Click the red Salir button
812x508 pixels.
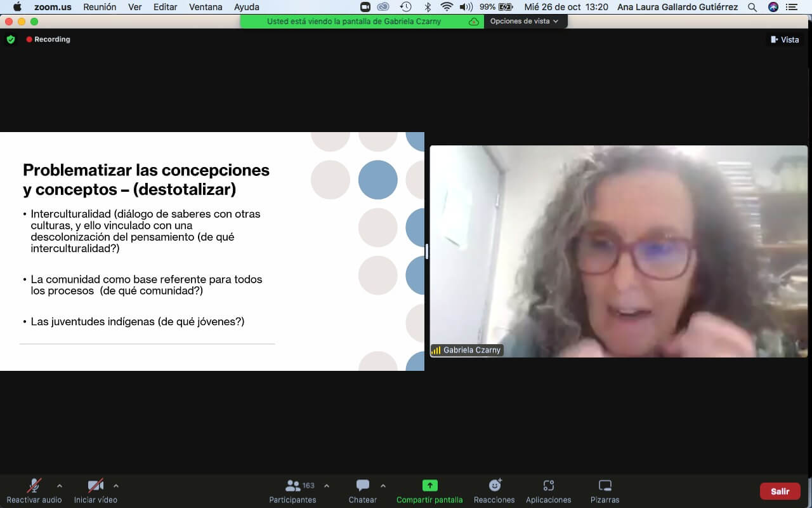pos(780,491)
